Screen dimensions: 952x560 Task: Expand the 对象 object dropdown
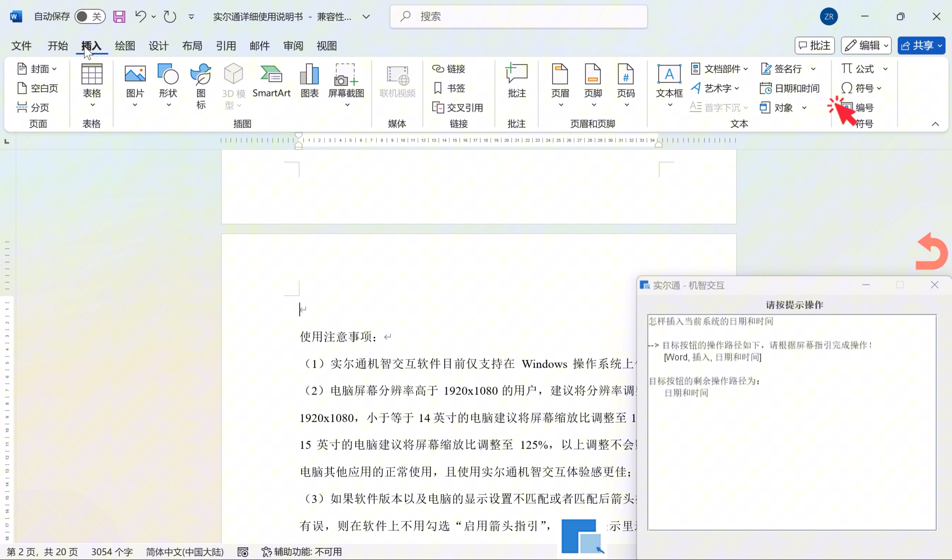[x=805, y=107]
